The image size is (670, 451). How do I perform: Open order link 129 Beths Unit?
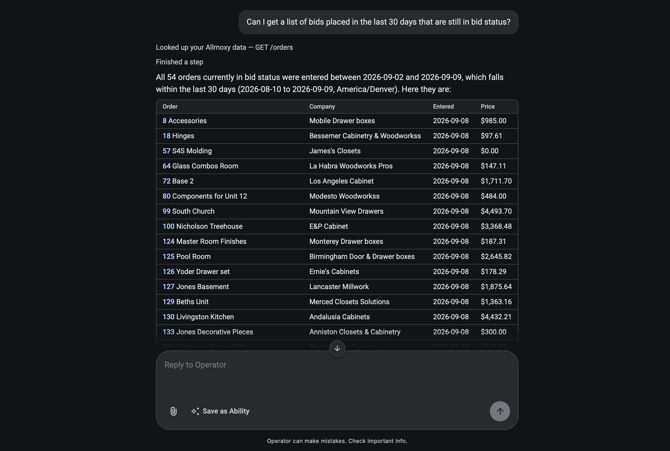185,302
